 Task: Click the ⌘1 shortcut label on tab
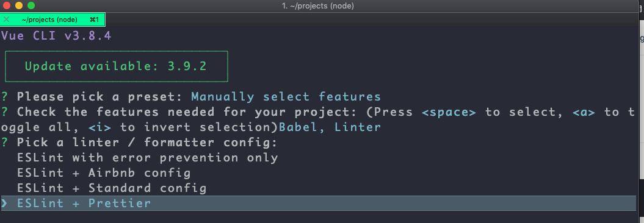point(95,19)
